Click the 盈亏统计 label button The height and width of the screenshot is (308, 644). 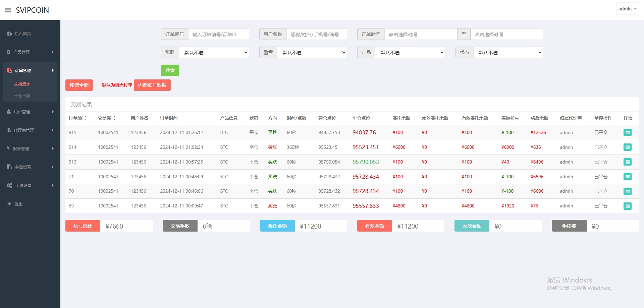[x=83, y=226]
